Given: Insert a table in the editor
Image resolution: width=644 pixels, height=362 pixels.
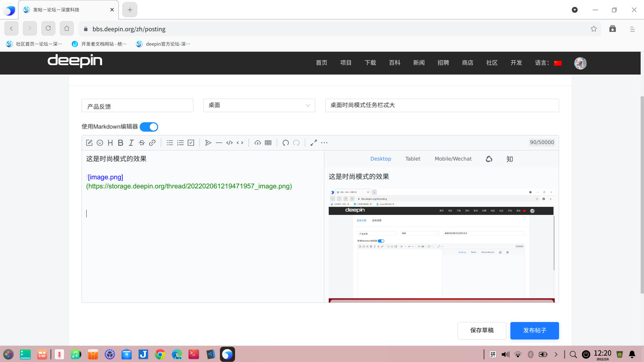Looking at the screenshot, I should coord(268,143).
